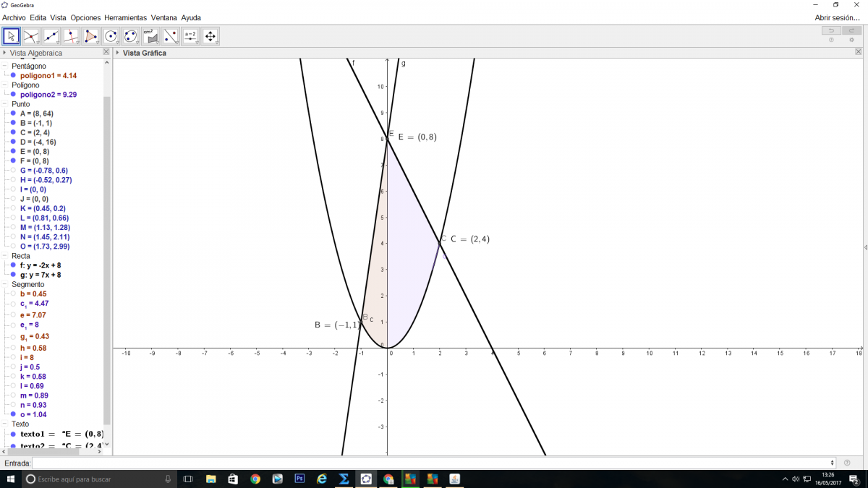868x488 pixels.
Task: Choose the Reflect about line tool
Action: [x=170, y=36]
